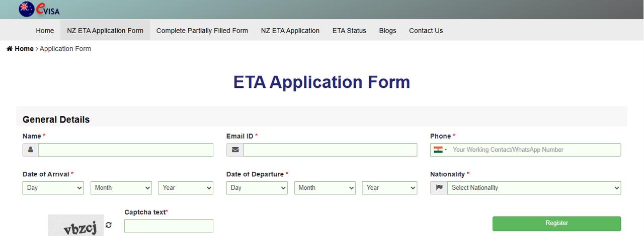Open the Home menu item
This screenshot has width=644, height=236.
pyautogui.click(x=45, y=31)
